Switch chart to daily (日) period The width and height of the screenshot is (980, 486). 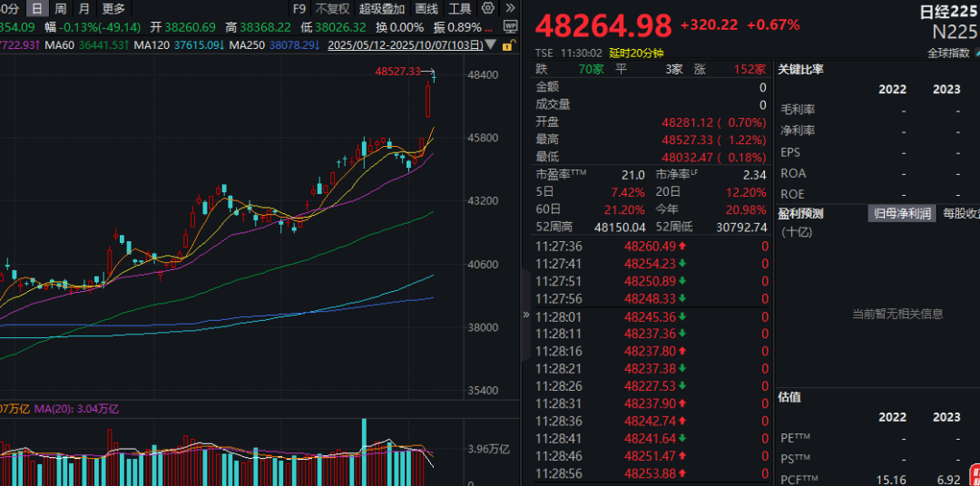pos(36,8)
